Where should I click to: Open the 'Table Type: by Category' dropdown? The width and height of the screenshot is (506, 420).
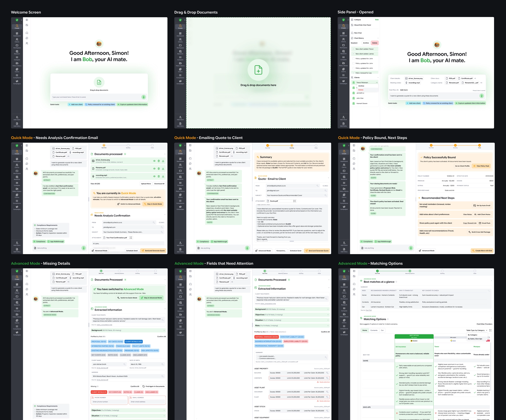[x=477, y=330]
